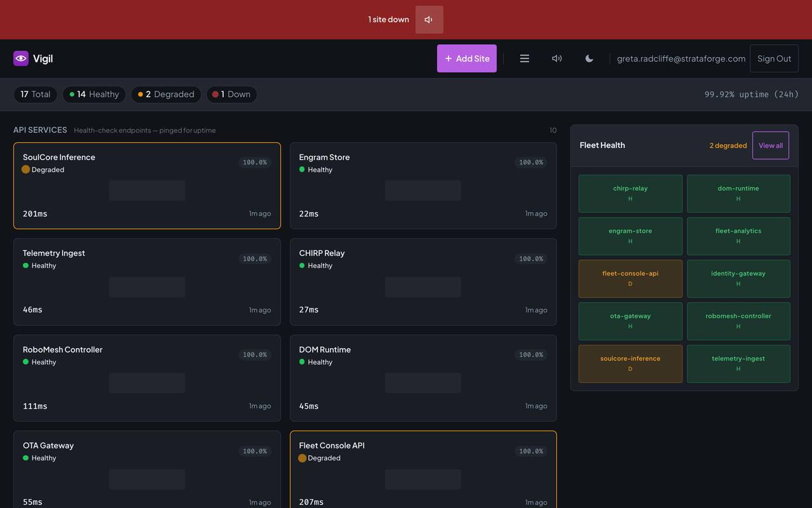Screen dimensions: 812x508
Task: Click the 2 degraded label in Fleet Health
Action: tap(728, 145)
